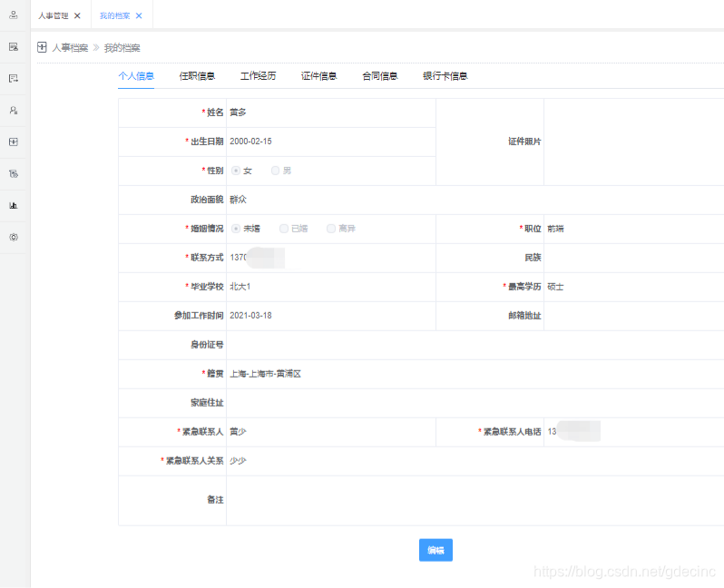Image resolution: width=724 pixels, height=588 pixels.
Task: Switch to the 银行卡信息 tab
Action: 445,76
